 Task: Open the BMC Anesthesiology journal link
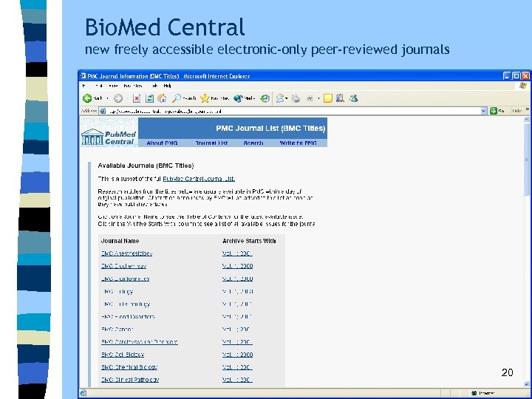click(126, 253)
